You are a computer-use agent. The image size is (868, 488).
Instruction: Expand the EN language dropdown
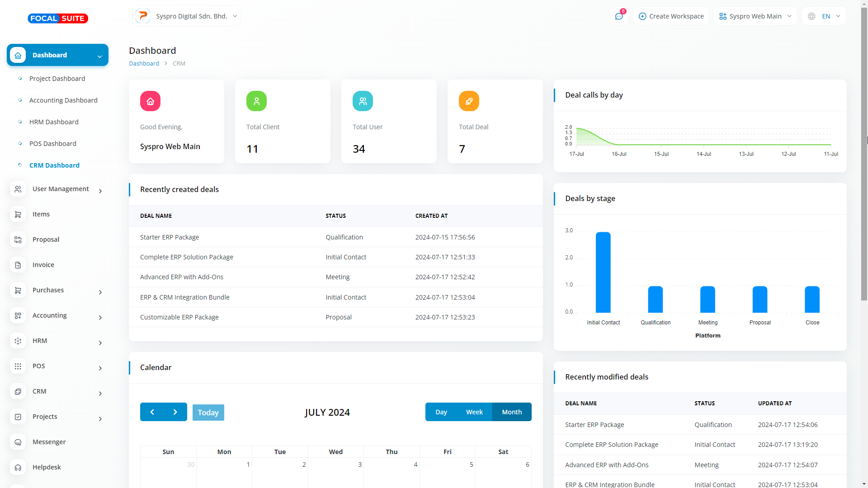(825, 16)
